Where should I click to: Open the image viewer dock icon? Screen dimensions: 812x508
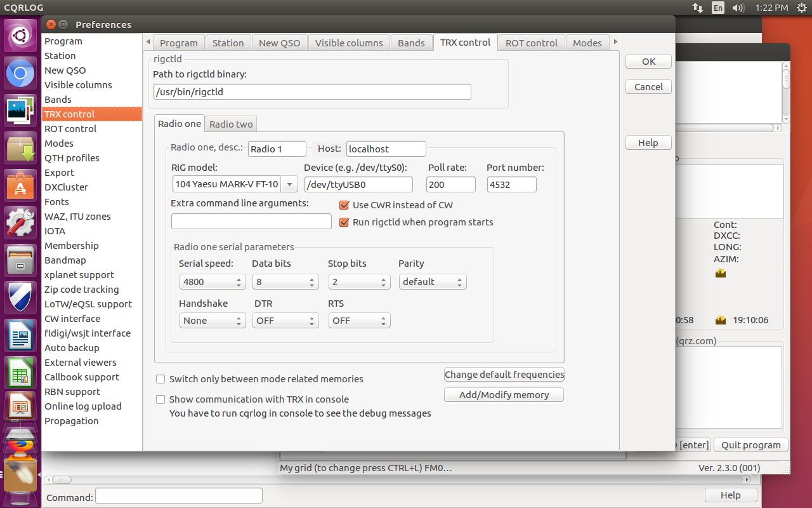coord(20,111)
